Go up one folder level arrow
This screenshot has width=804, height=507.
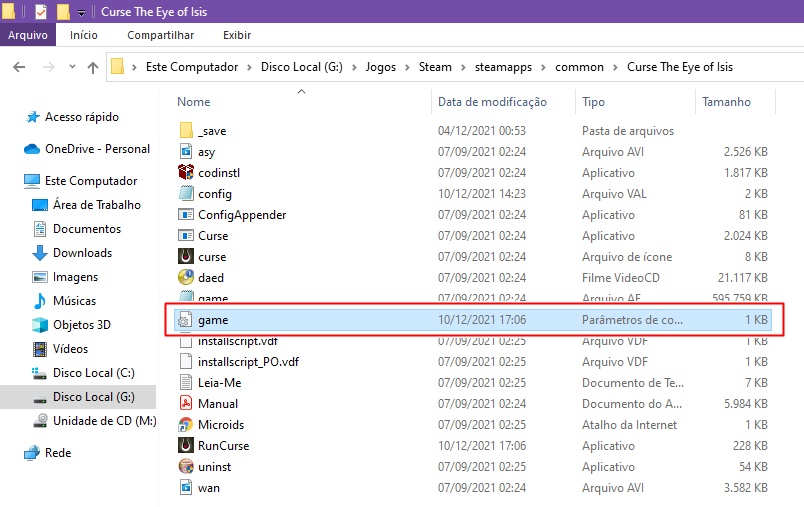pyautogui.click(x=93, y=67)
